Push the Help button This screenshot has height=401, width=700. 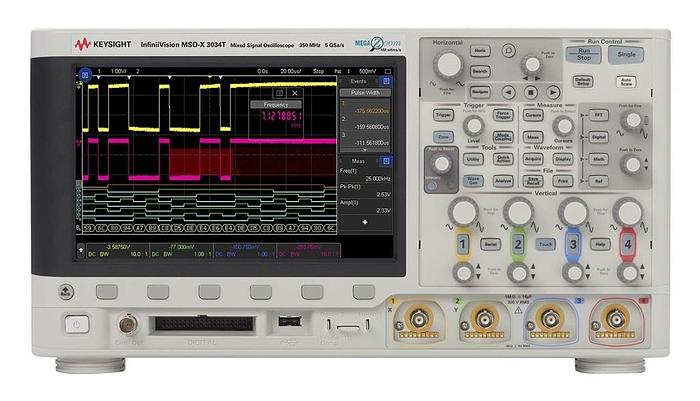pos(600,244)
